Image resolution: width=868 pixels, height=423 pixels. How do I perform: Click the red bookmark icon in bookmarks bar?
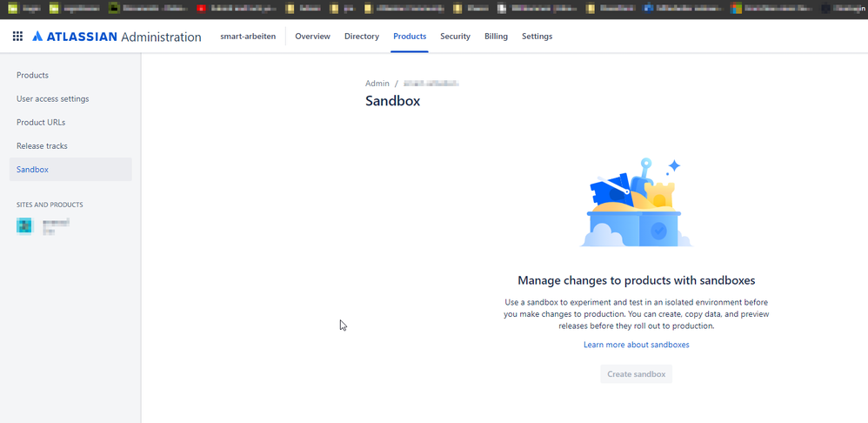pos(202,9)
